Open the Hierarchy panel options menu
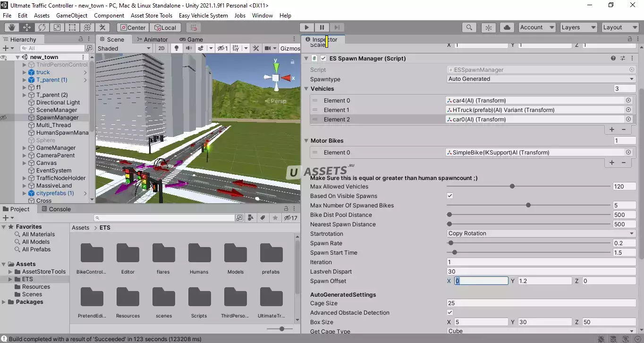The height and width of the screenshot is (343, 644). point(90,39)
